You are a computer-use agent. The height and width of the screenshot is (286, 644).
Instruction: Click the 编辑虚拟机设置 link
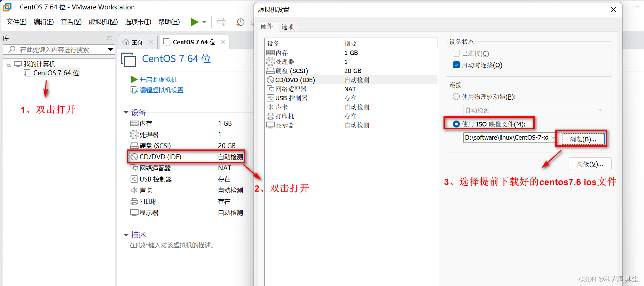(162, 90)
